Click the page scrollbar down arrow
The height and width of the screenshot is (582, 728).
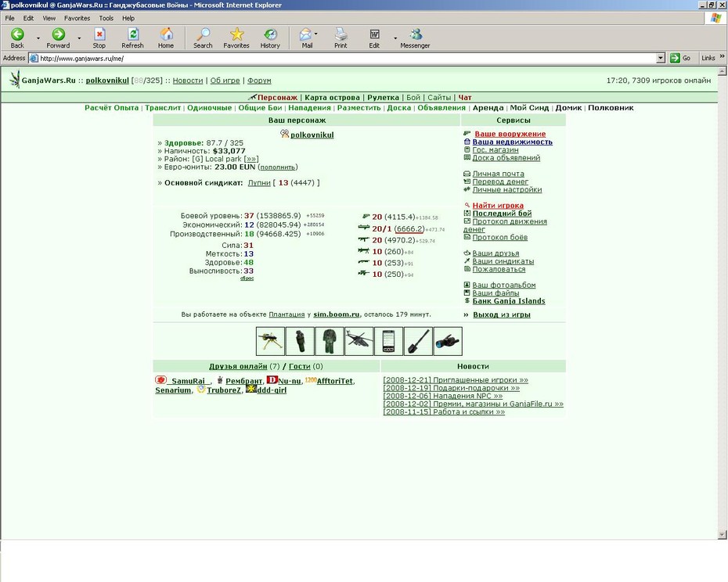tap(722, 534)
